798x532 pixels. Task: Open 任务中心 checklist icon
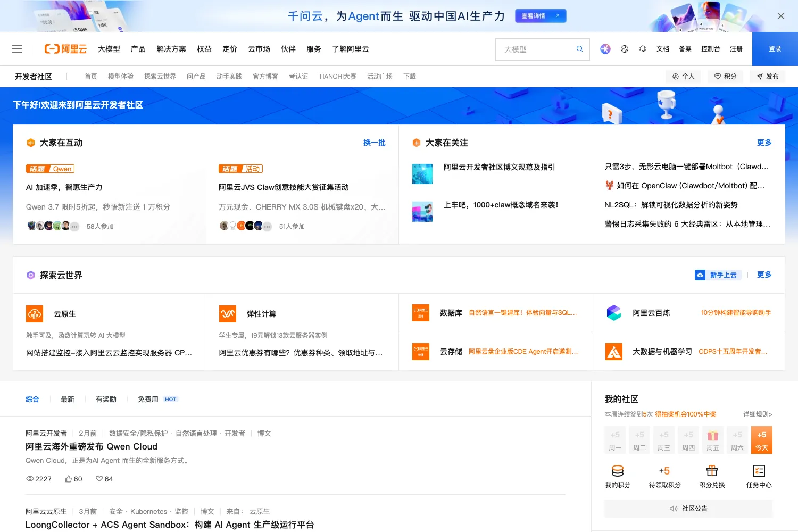(x=759, y=471)
